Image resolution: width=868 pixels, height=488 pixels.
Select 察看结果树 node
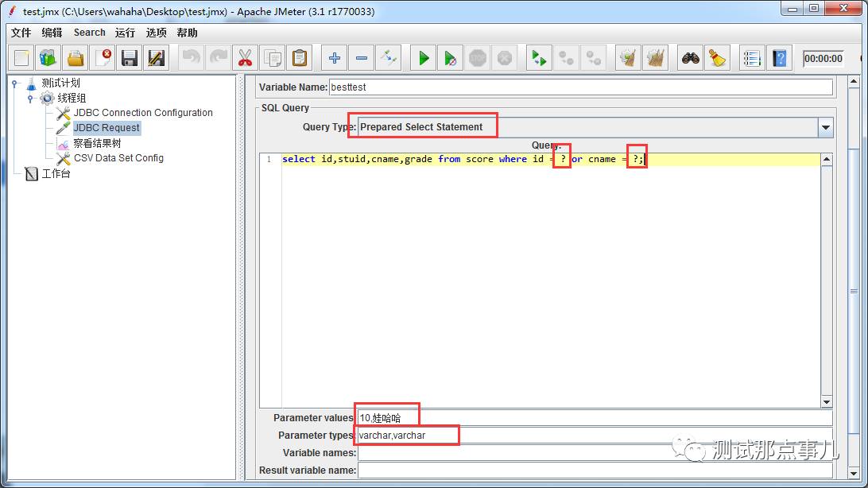(x=98, y=143)
